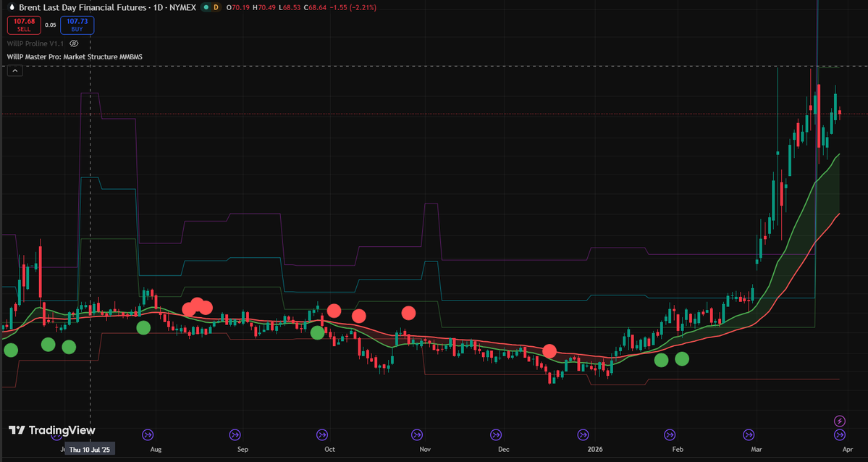Image resolution: width=868 pixels, height=462 pixels.
Task: Click the pink lightning bolt icon
Action: point(840,421)
